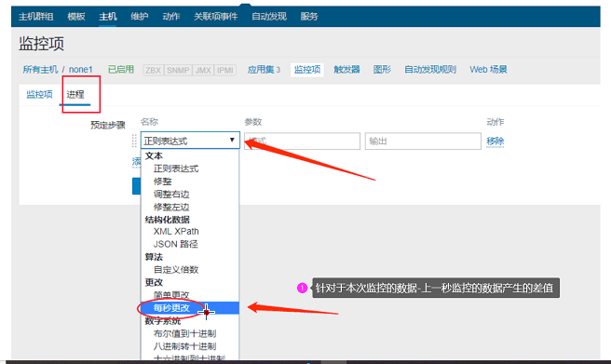This screenshot has height=364, width=611.
Task: Switch to the 进程 tab
Action: pyautogui.click(x=75, y=95)
